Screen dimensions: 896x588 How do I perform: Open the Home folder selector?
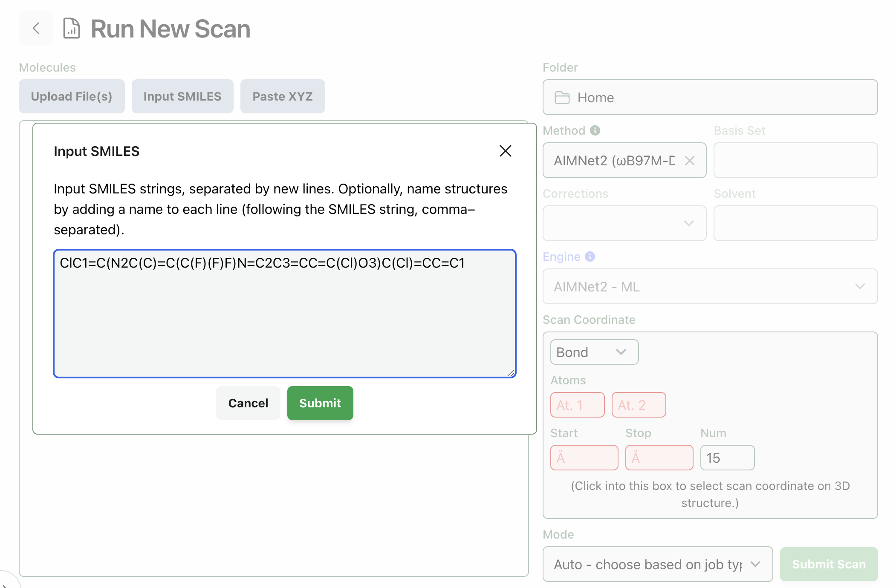pyautogui.click(x=710, y=98)
